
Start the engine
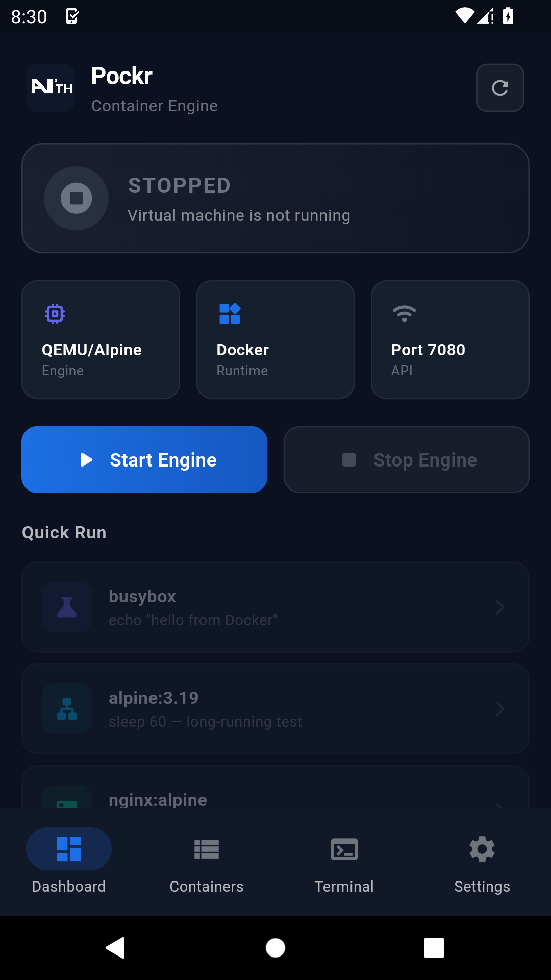[x=144, y=459]
